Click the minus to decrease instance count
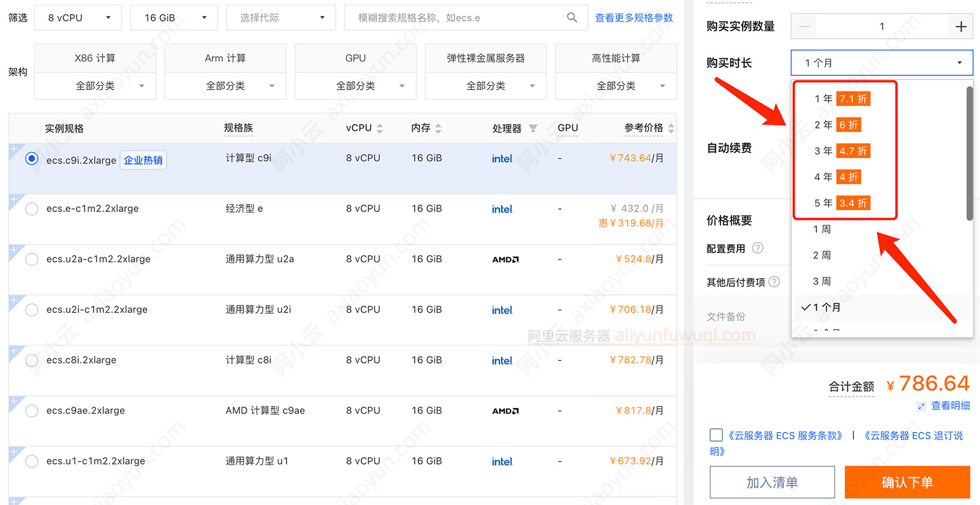Image resolution: width=980 pixels, height=505 pixels. 804,26
